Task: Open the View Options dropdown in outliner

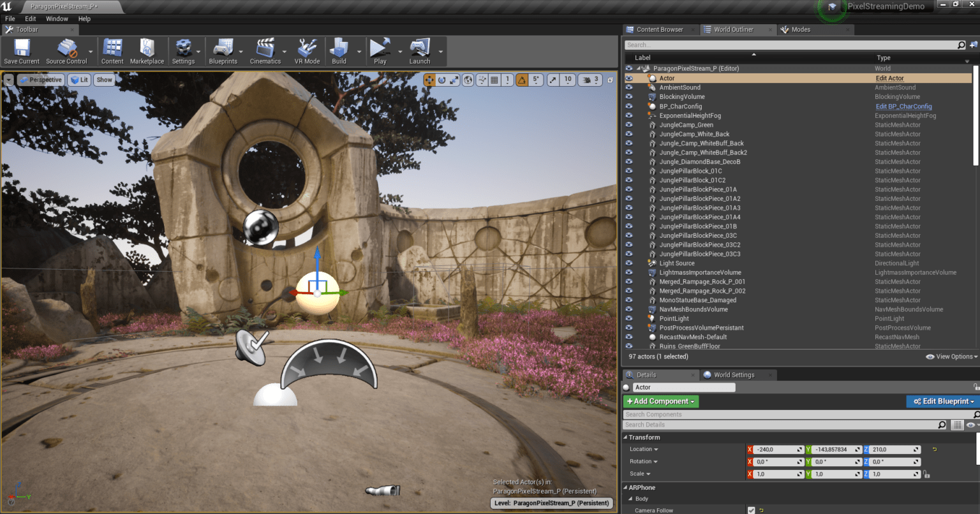Action: click(952, 356)
